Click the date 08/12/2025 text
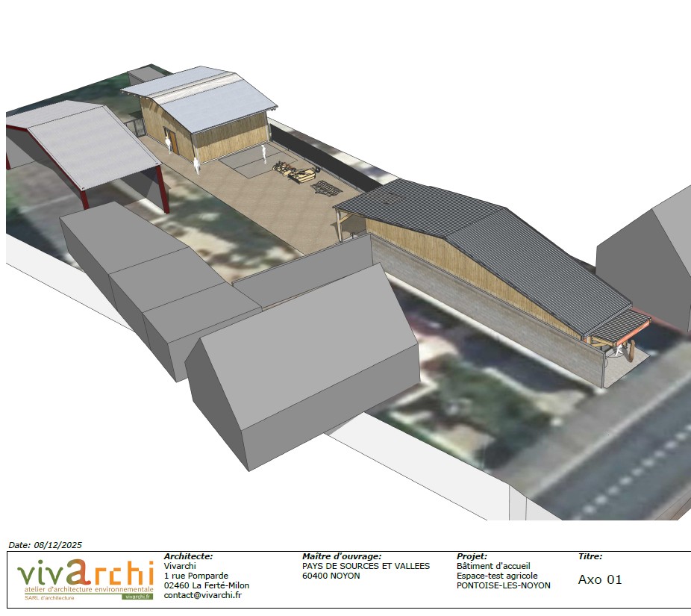 pyautogui.click(x=45, y=546)
